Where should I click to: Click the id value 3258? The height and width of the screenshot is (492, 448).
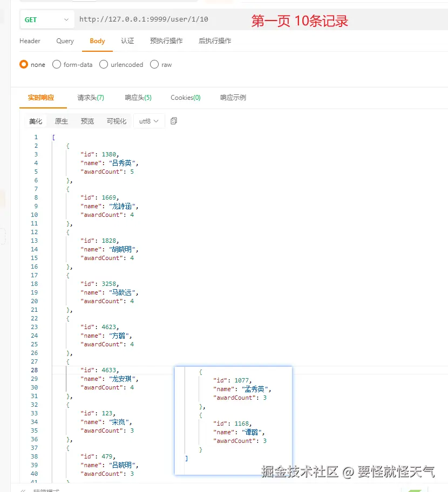pos(108,284)
